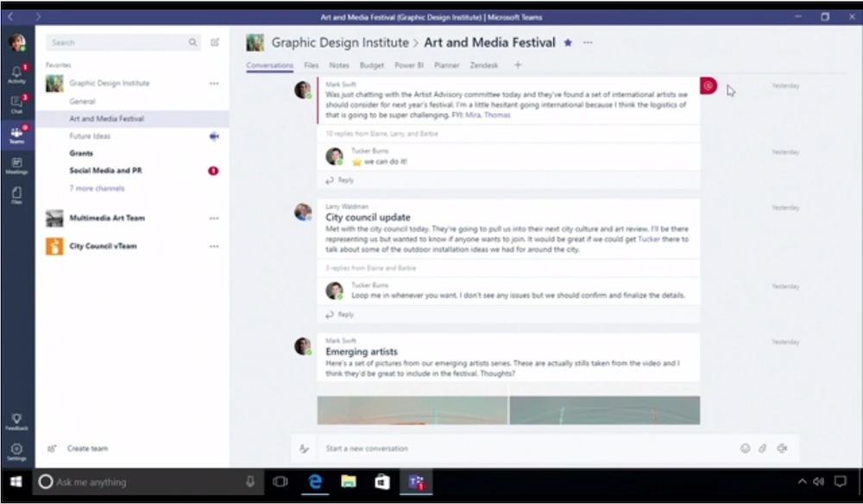Expand 7 more channels list
The width and height of the screenshot is (863, 504).
pos(97,188)
